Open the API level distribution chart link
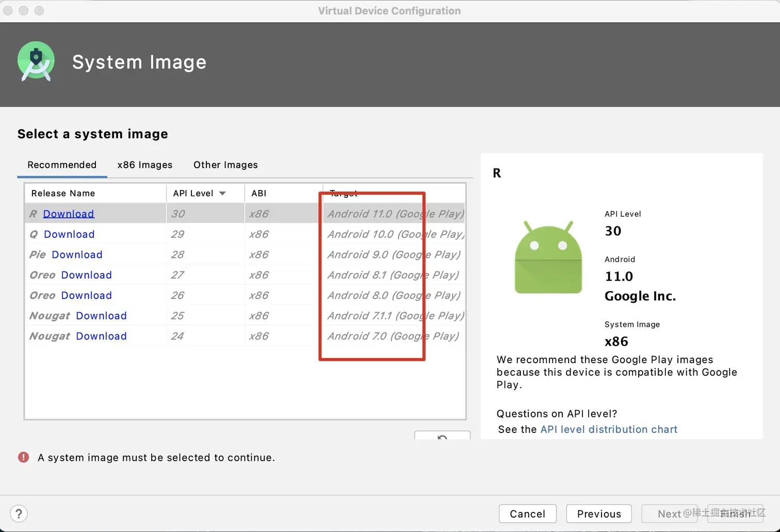 [x=609, y=429]
